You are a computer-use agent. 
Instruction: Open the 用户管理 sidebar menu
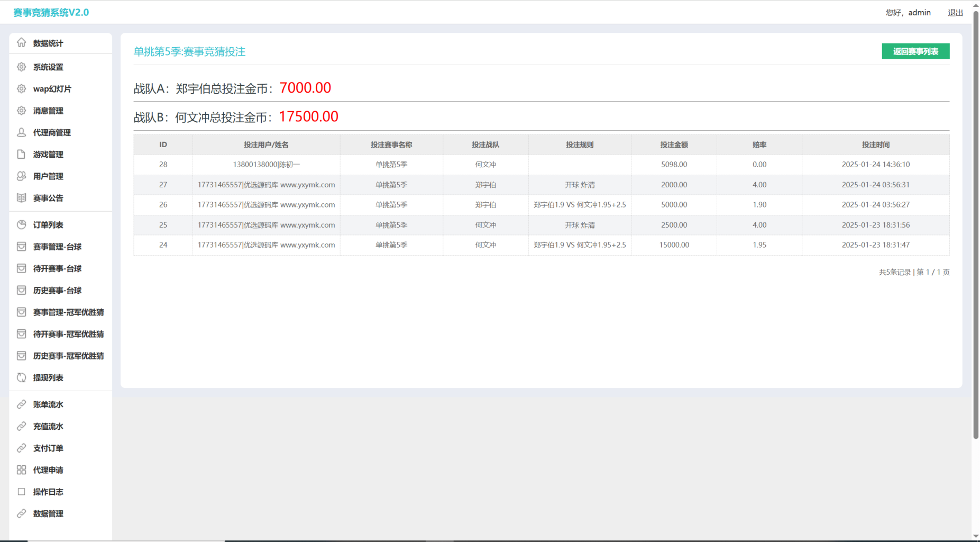[48, 176]
